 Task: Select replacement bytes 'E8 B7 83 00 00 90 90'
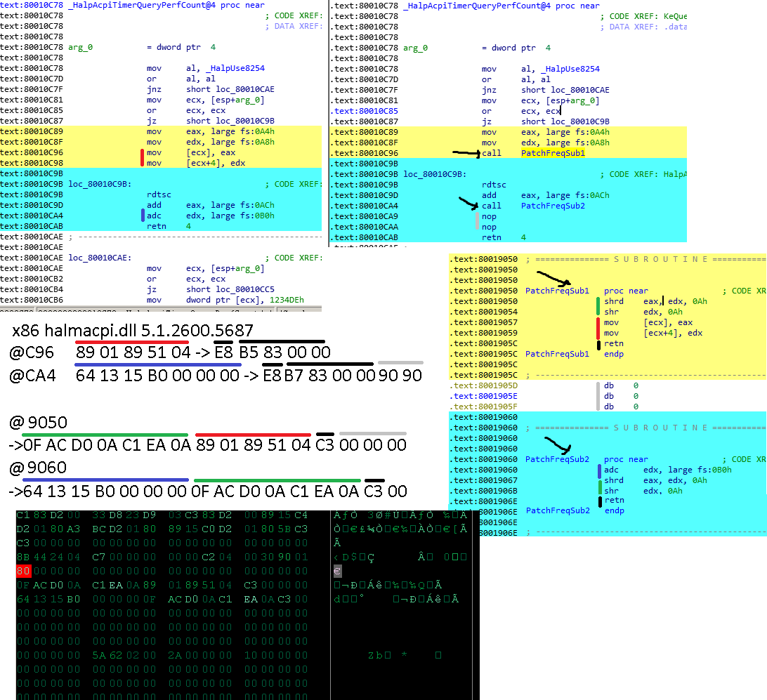(343, 376)
